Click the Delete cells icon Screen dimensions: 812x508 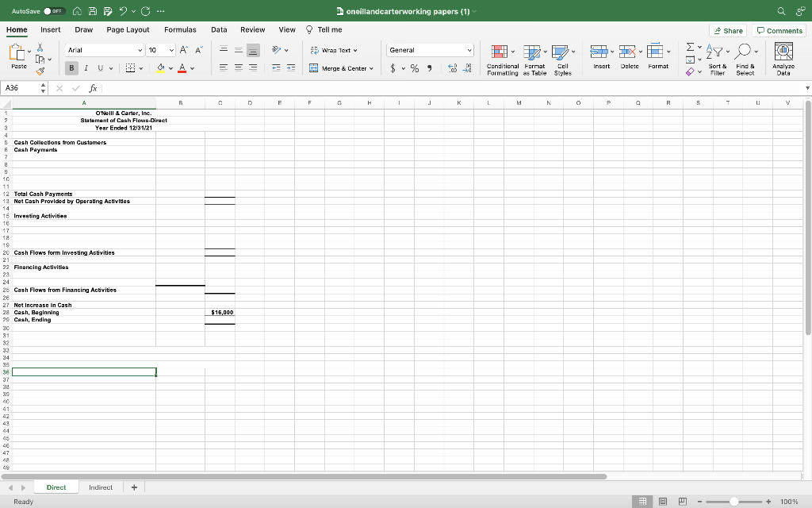tap(628, 52)
